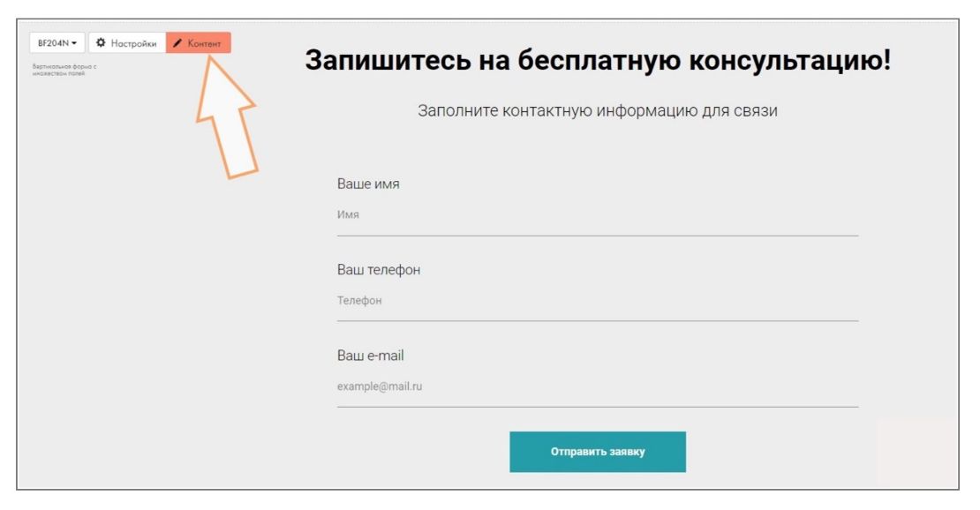This screenshot has width=980, height=510.
Task: Click the heading Запишитесь на бесплатную консультацию
Action: point(597,61)
